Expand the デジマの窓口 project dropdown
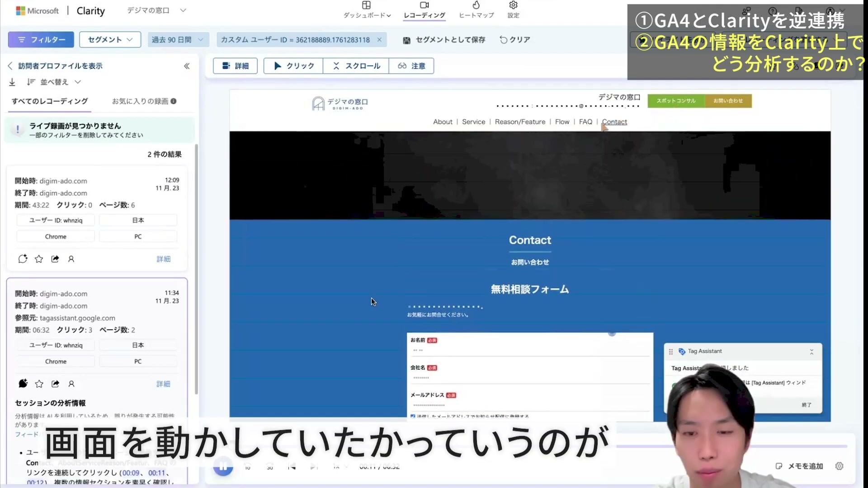The height and width of the screenshot is (488, 868). click(x=156, y=10)
